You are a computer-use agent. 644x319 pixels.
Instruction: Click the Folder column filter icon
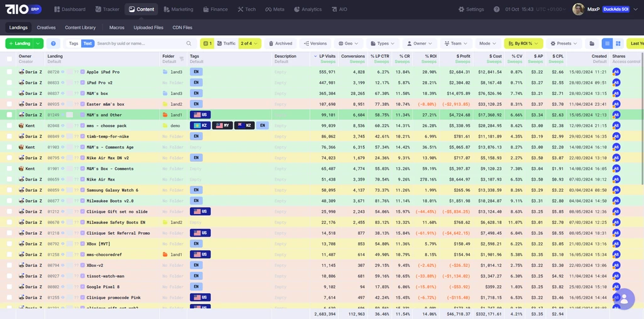point(182,59)
